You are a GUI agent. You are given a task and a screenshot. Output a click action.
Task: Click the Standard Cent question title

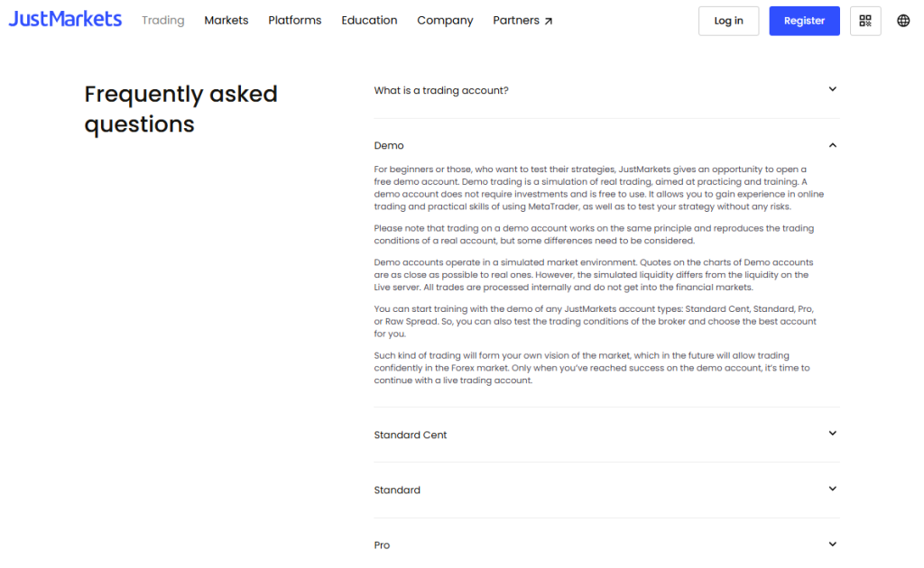(x=411, y=435)
